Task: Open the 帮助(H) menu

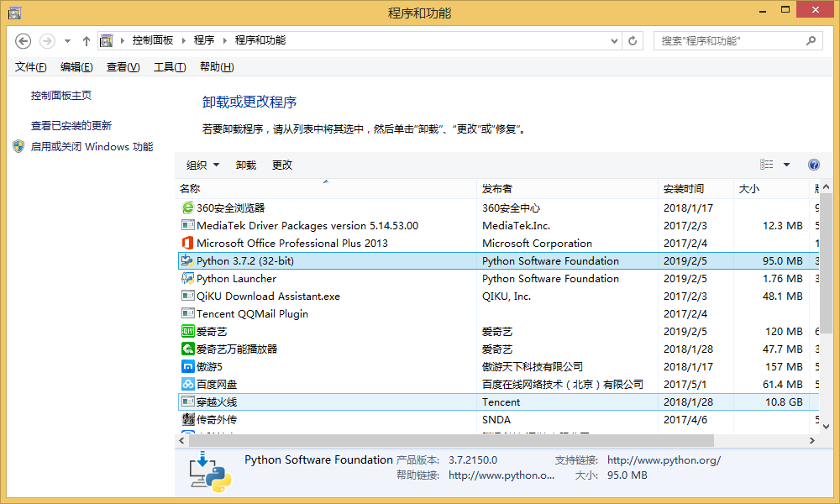Action: (217, 67)
